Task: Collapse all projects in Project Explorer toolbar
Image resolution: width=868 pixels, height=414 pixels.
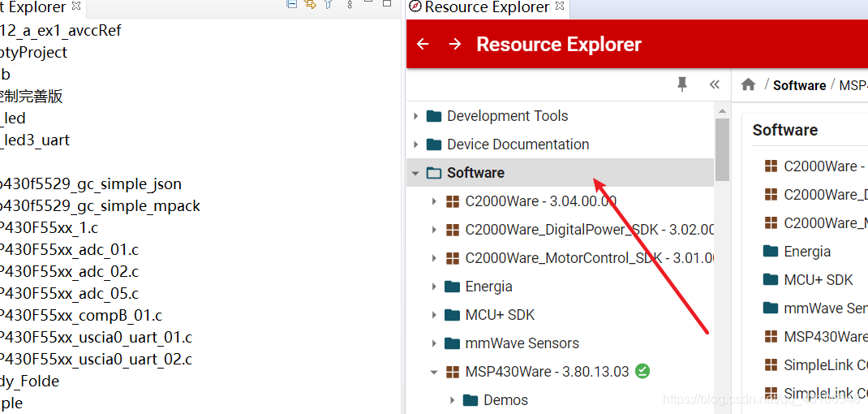Action: (x=292, y=4)
